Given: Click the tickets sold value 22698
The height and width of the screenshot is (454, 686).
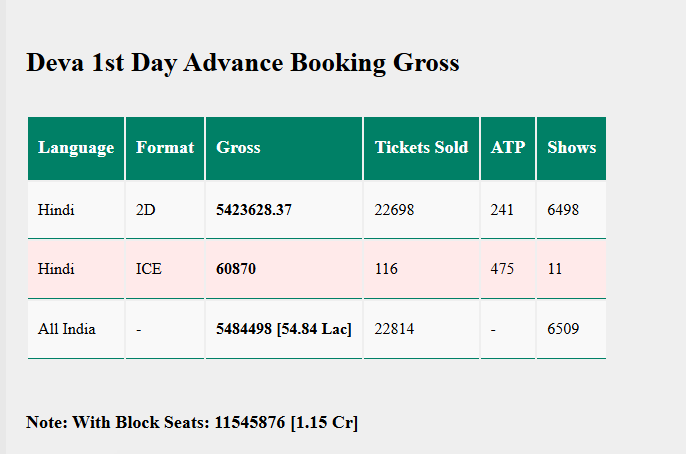Looking at the screenshot, I should point(394,210).
